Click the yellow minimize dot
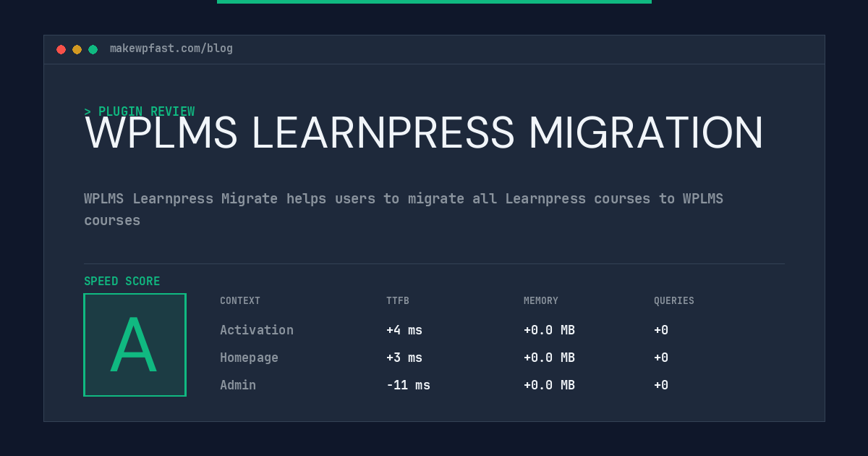This screenshot has width=868, height=456. coord(77,49)
